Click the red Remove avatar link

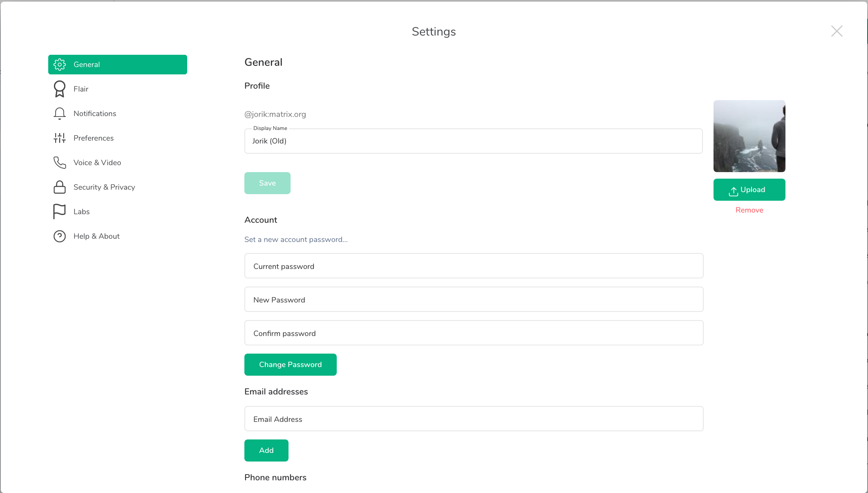click(749, 210)
